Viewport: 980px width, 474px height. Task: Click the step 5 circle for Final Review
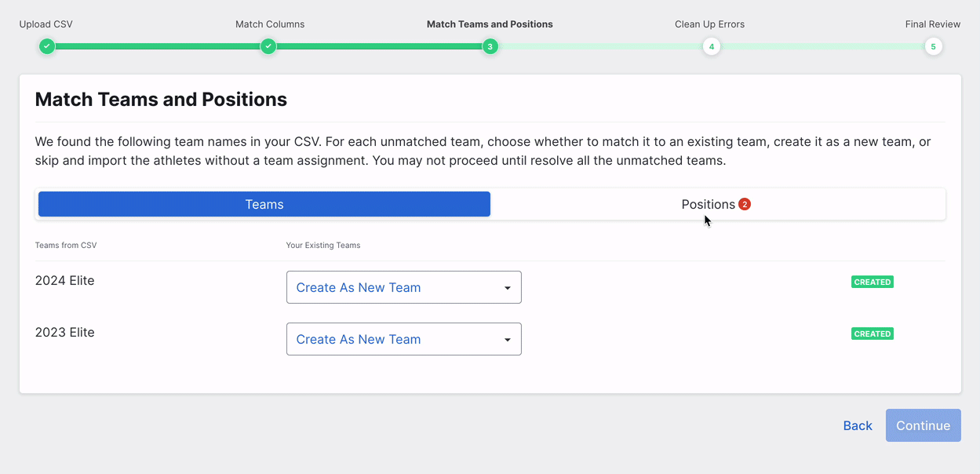933,46
